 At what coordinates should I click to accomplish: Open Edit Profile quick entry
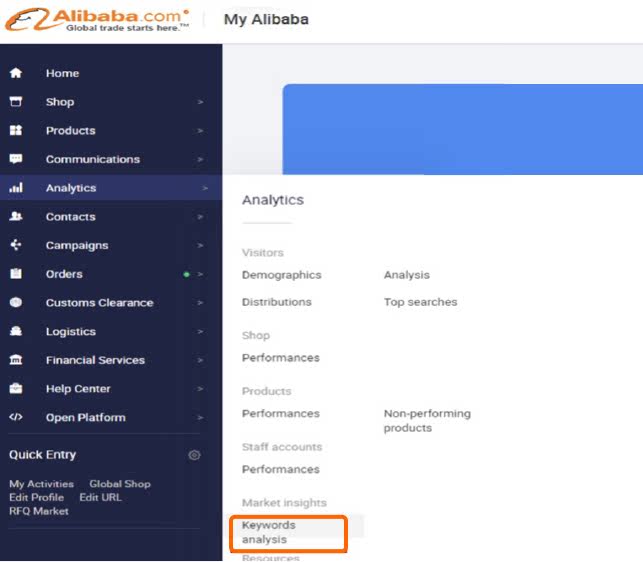[36, 498]
